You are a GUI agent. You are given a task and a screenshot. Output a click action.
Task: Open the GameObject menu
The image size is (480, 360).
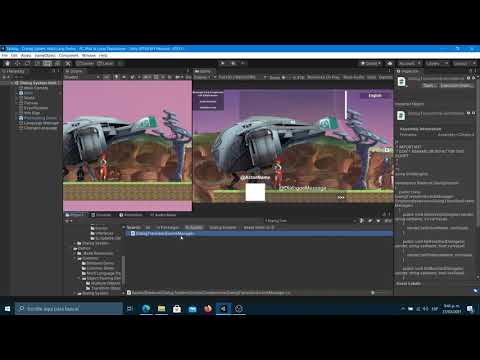click(x=45, y=55)
